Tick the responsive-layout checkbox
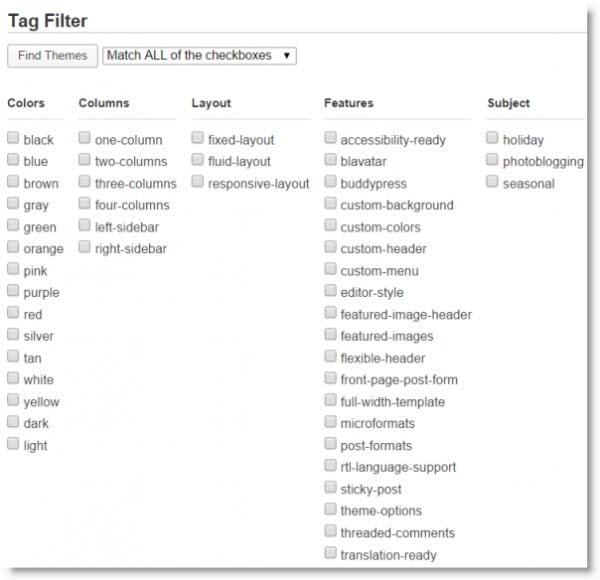Screen dimensions: 600x580 pos(197,181)
